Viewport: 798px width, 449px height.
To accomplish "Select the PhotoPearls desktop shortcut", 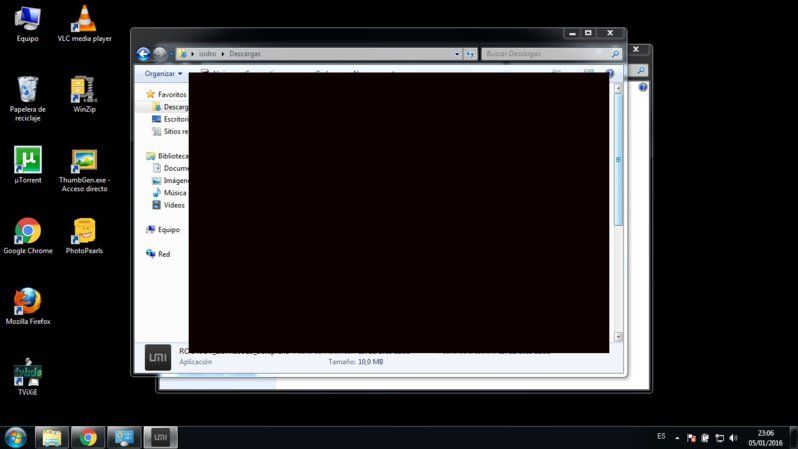I will point(84,236).
